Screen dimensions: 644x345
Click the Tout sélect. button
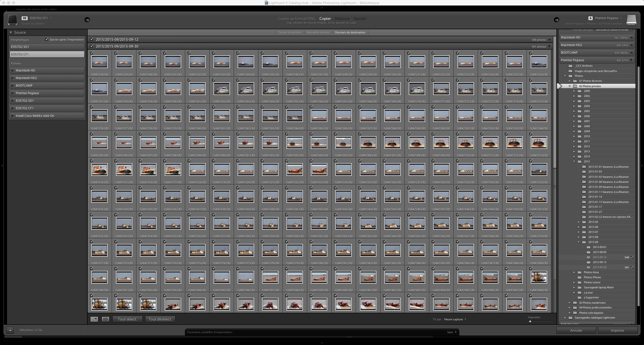(x=127, y=319)
